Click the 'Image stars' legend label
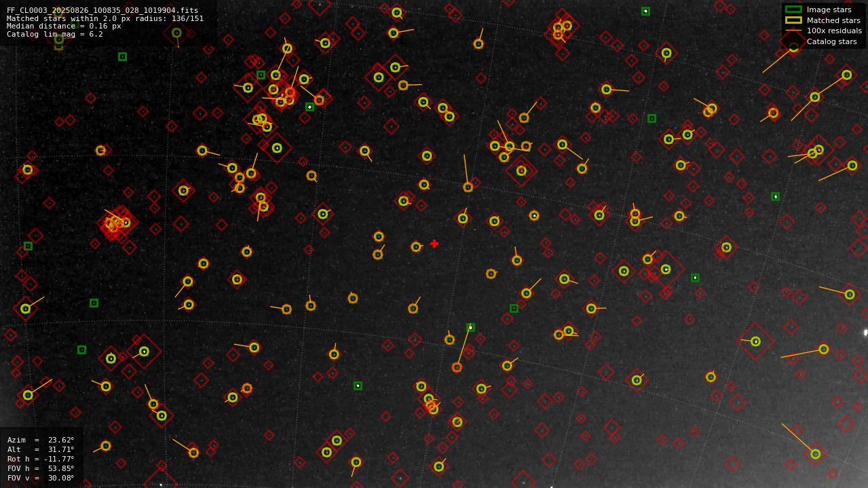 click(829, 10)
